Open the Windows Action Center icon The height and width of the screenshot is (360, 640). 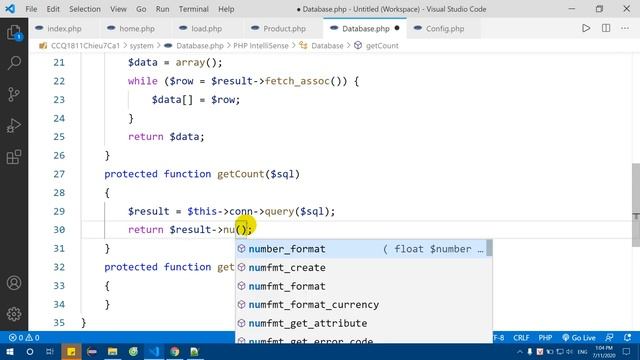627,351
